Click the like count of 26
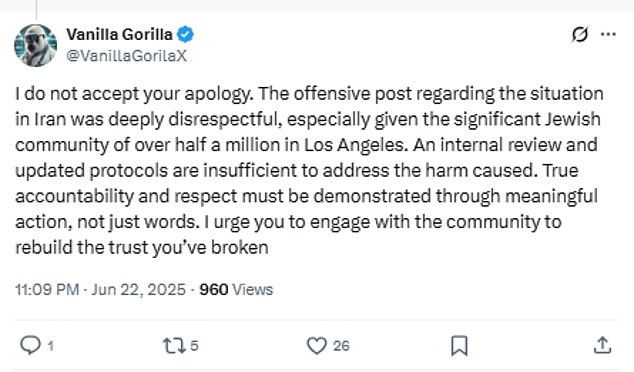This screenshot has width=634, height=372. coord(341,346)
